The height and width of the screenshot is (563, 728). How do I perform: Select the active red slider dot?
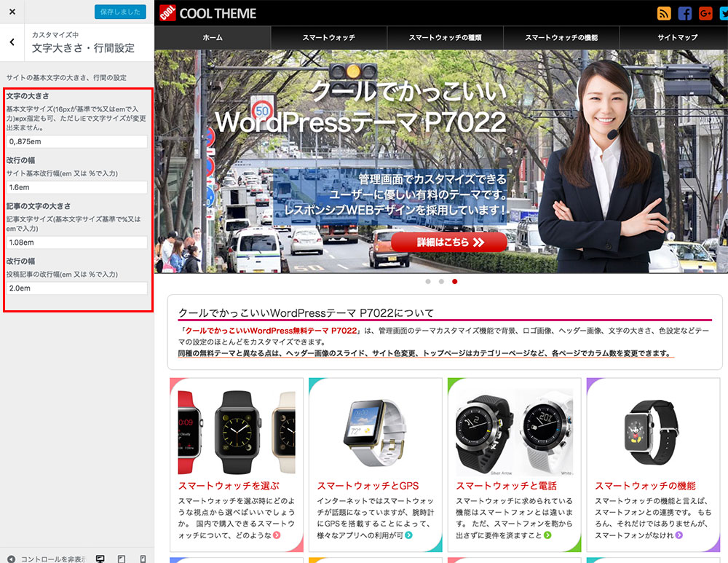(455, 281)
